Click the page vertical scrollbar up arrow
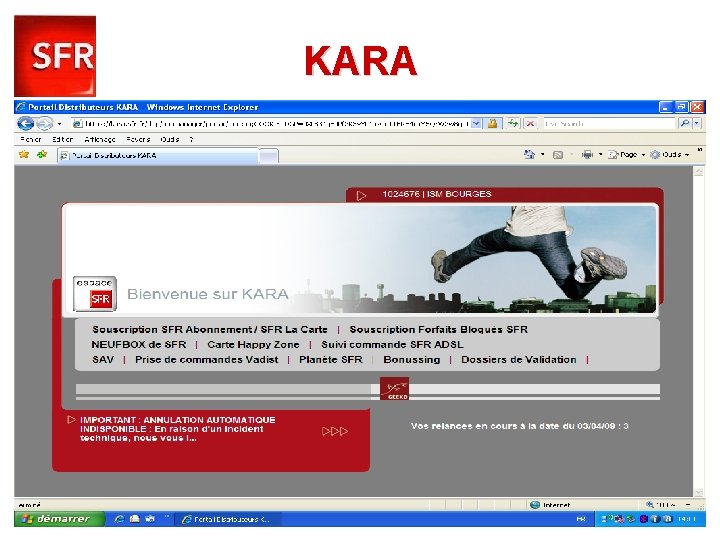The width and height of the screenshot is (720, 540). (698, 172)
